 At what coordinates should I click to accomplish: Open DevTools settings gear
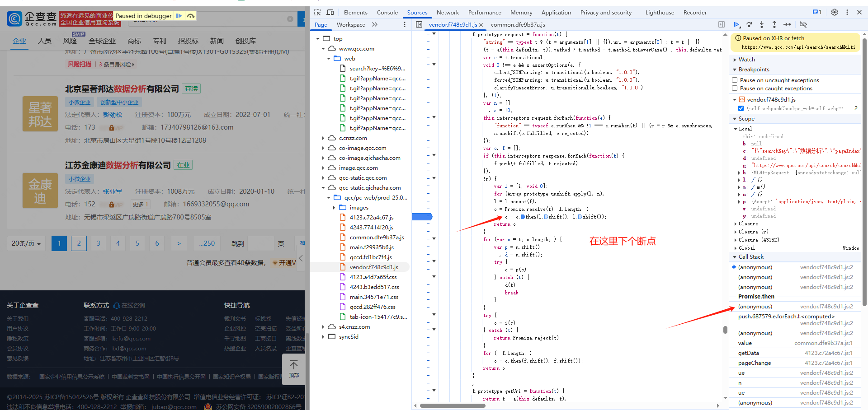835,12
